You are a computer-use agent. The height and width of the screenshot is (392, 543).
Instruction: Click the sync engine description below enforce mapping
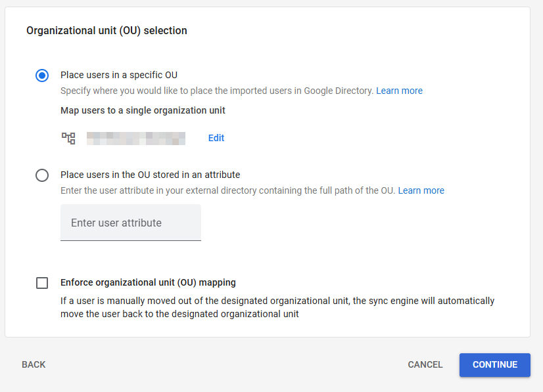coord(277,307)
